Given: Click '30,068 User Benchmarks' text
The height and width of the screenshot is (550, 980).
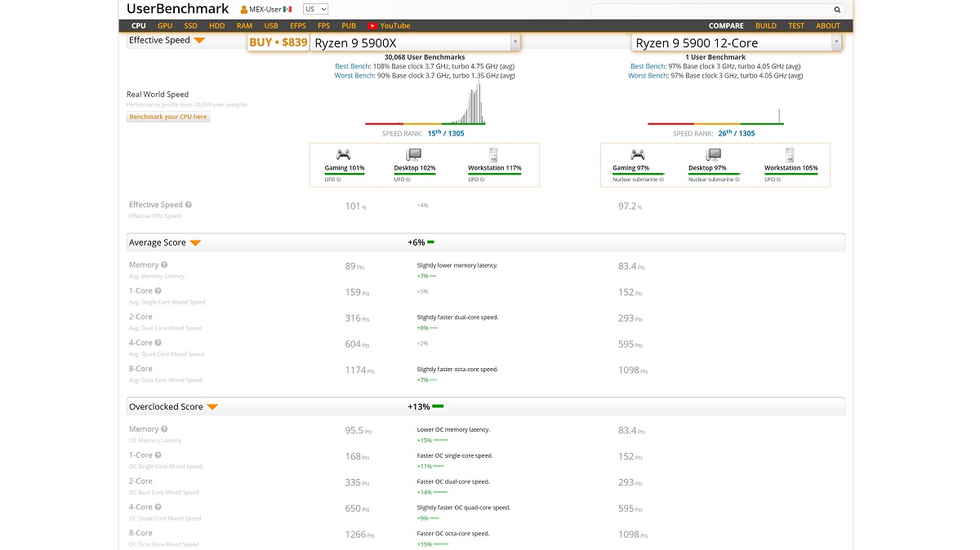Looking at the screenshot, I should tap(425, 57).
